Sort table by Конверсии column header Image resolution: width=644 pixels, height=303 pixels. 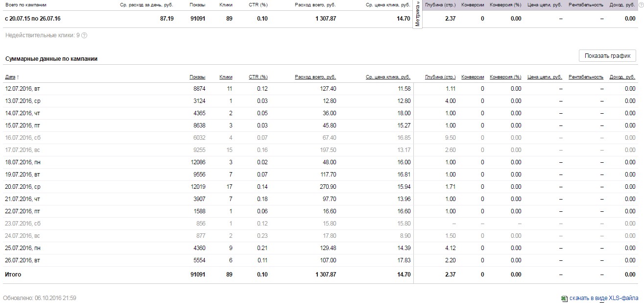click(473, 77)
